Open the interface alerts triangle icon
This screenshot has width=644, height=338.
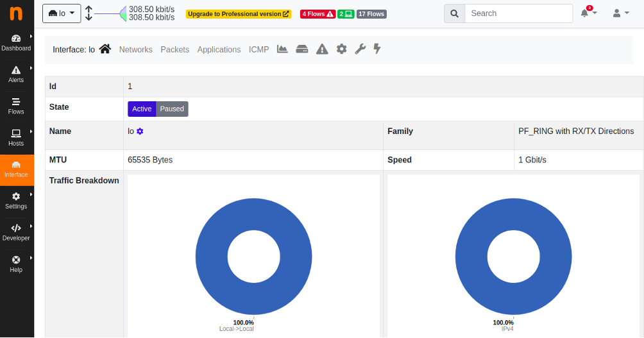coord(322,49)
